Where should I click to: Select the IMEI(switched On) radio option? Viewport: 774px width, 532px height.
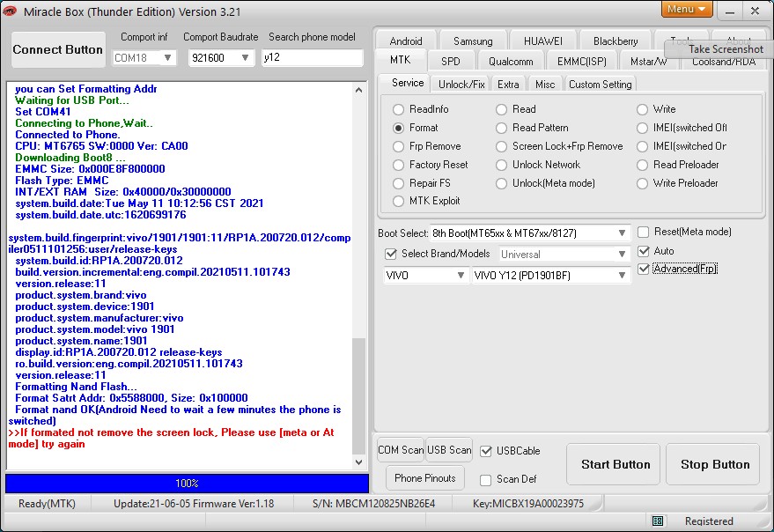[x=642, y=147]
